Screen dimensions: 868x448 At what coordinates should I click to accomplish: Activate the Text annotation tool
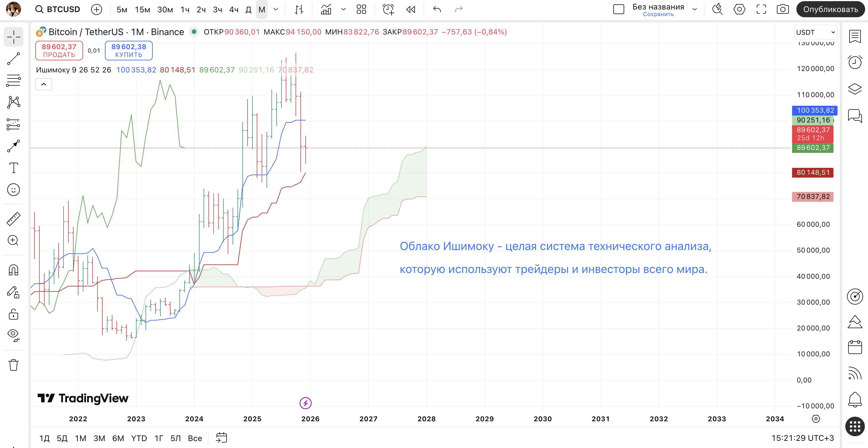(14, 168)
